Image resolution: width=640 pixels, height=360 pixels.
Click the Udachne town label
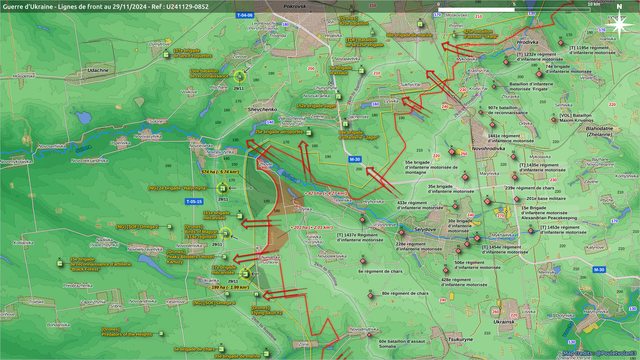(98, 70)
